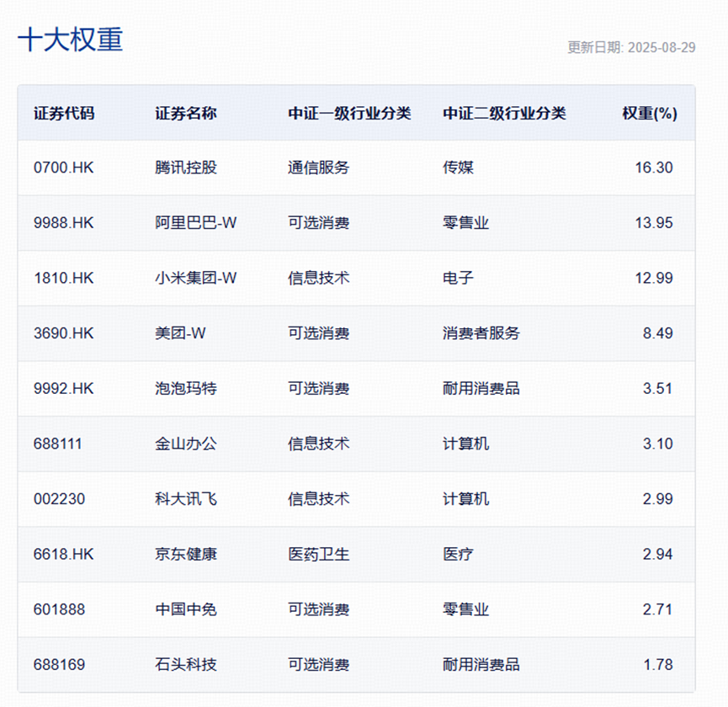This screenshot has width=728, height=707.
Task: Click 信息技术 in the 金山办公 row
Action: (x=318, y=444)
